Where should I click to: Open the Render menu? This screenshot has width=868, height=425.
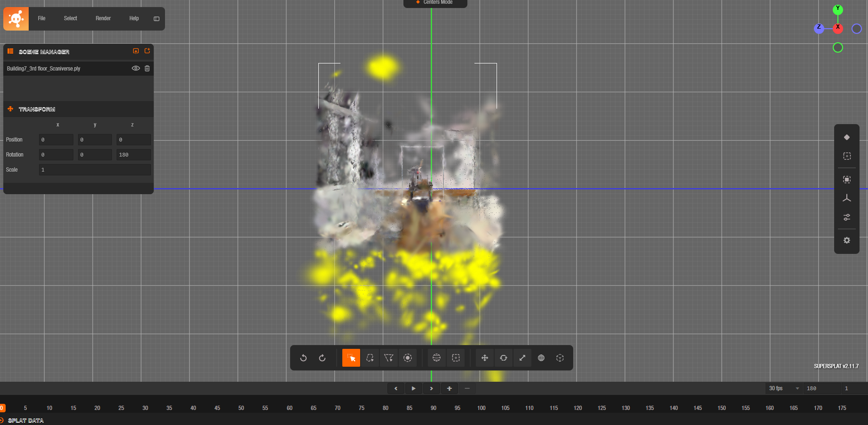pyautogui.click(x=103, y=18)
